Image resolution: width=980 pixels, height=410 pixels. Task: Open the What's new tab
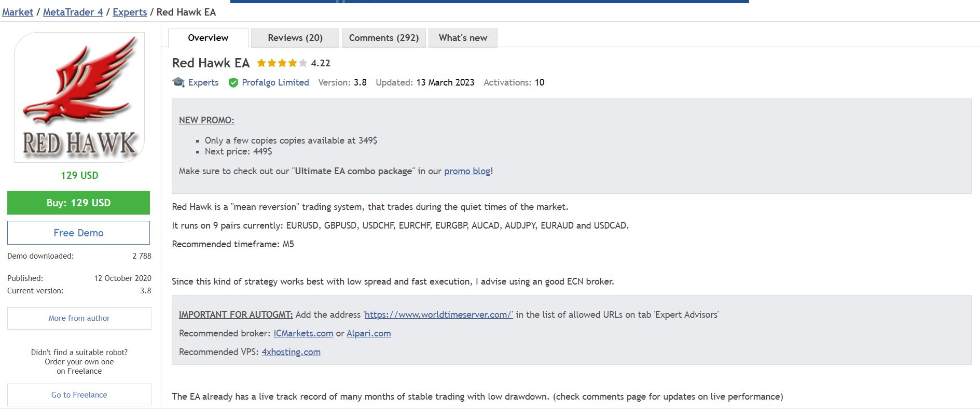click(463, 38)
